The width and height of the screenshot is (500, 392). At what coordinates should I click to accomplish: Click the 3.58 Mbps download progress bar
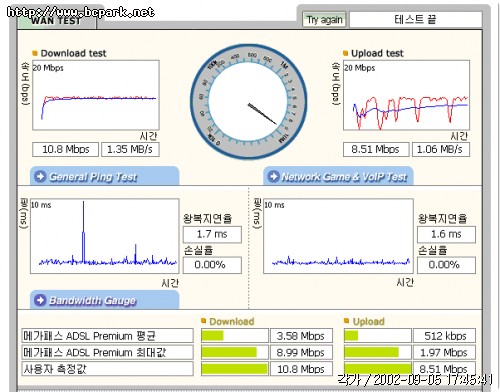point(235,336)
